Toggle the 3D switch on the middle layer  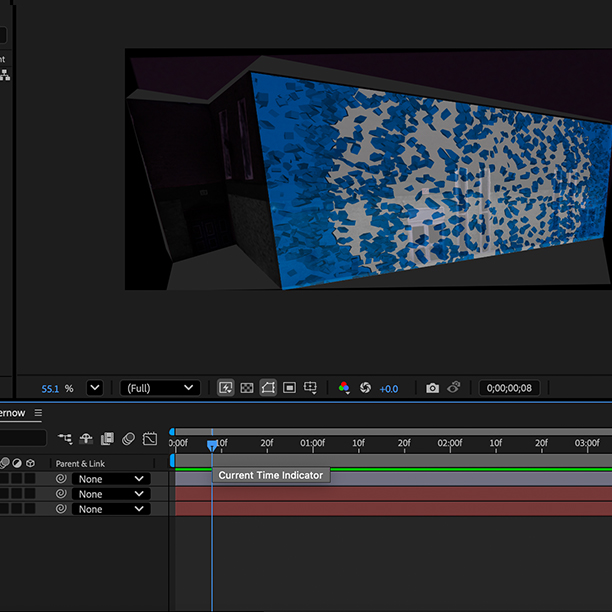30,494
